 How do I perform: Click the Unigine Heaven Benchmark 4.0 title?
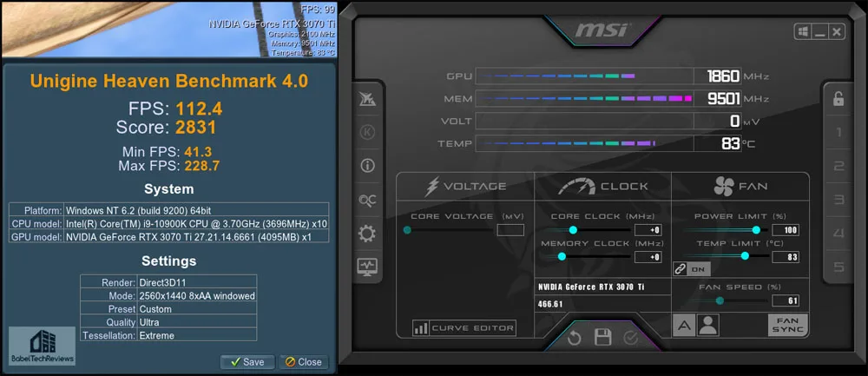[169, 82]
